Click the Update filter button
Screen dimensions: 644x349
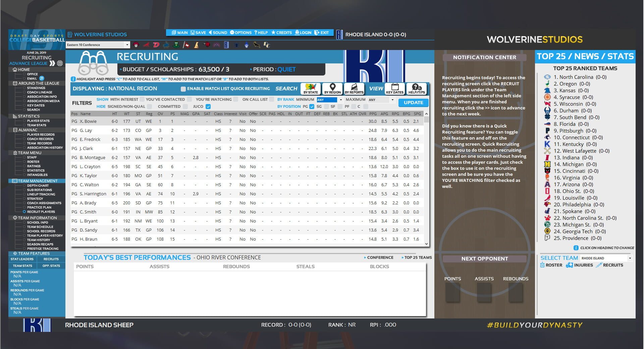413,103
